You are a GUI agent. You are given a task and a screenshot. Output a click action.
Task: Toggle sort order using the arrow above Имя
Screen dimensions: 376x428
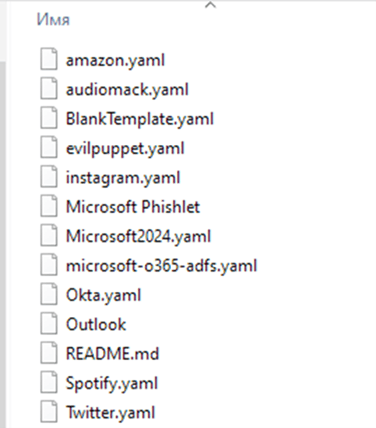point(210,5)
